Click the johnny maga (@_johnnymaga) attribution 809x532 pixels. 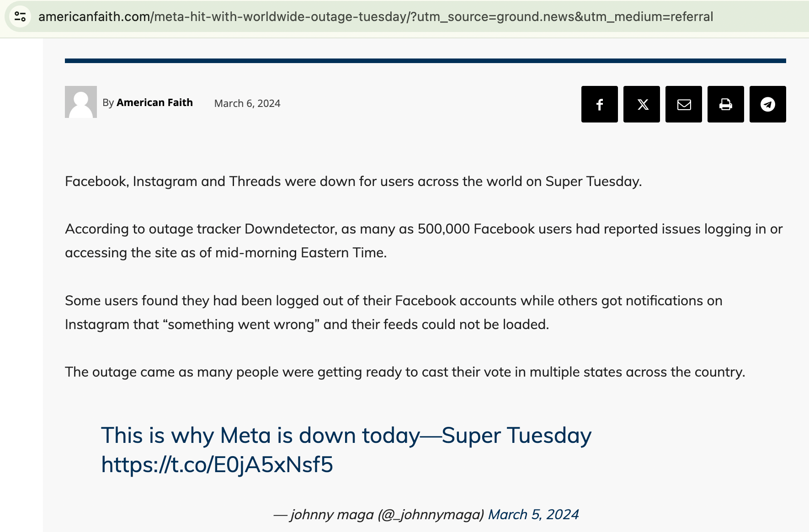coord(387,515)
